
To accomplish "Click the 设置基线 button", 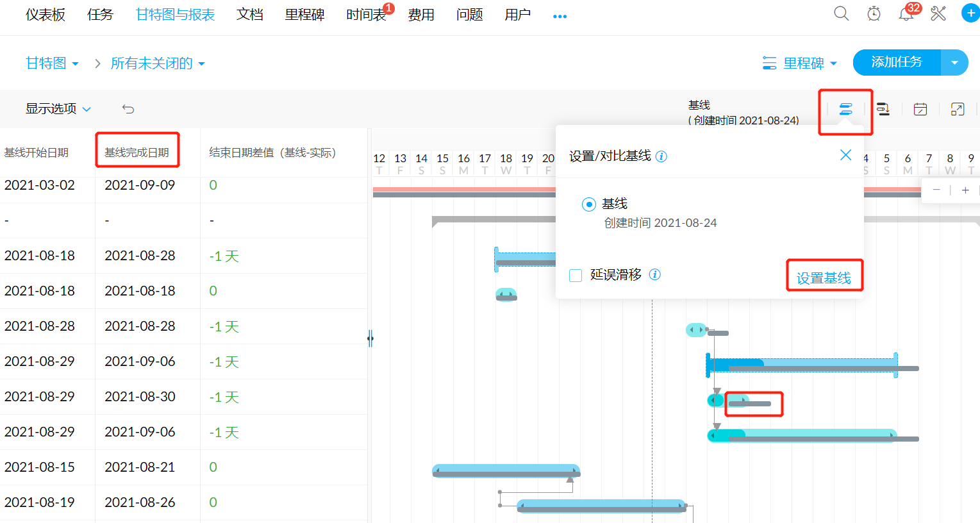I will click(825, 275).
